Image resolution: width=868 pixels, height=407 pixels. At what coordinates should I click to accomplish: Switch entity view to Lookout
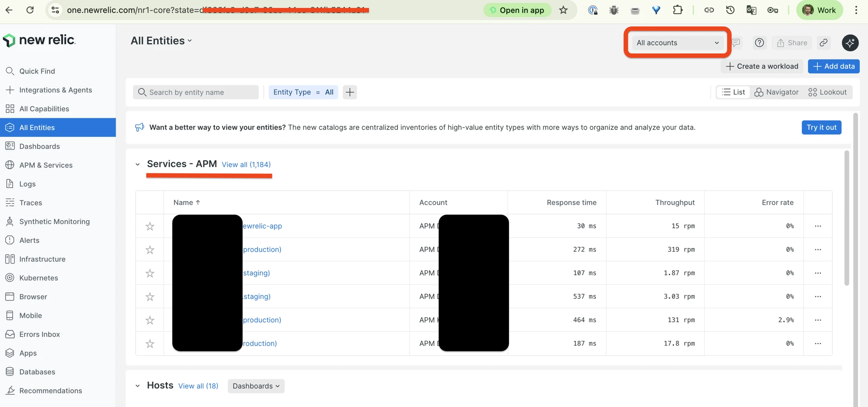click(828, 92)
